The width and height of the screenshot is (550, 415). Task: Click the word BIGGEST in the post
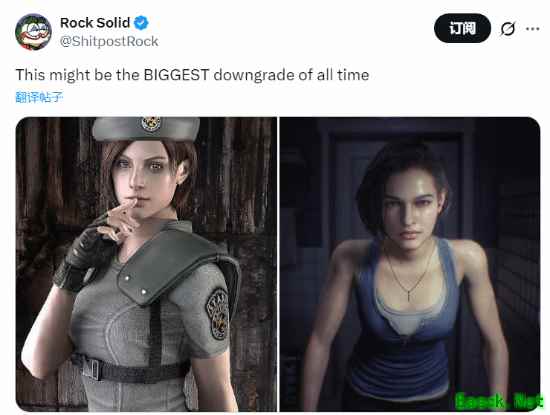pyautogui.click(x=176, y=75)
